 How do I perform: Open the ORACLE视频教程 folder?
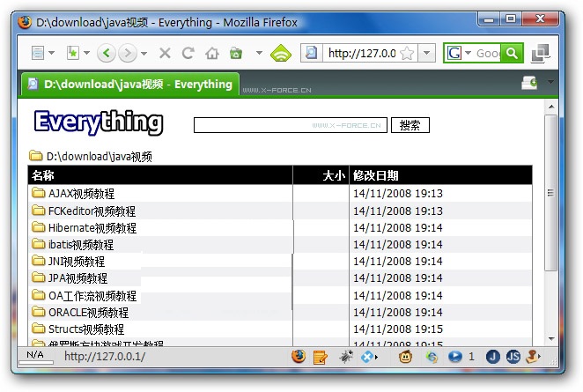(88, 313)
